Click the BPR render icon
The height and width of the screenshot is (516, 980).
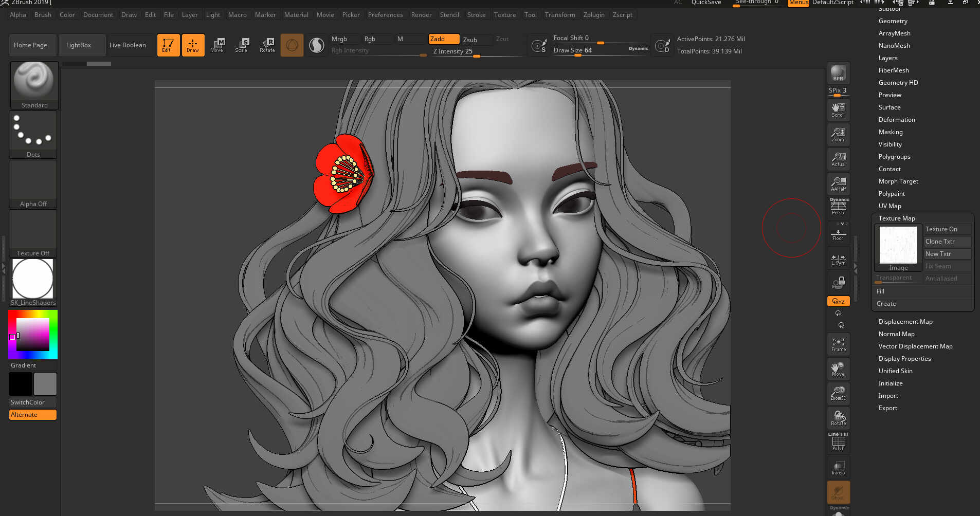coord(838,73)
